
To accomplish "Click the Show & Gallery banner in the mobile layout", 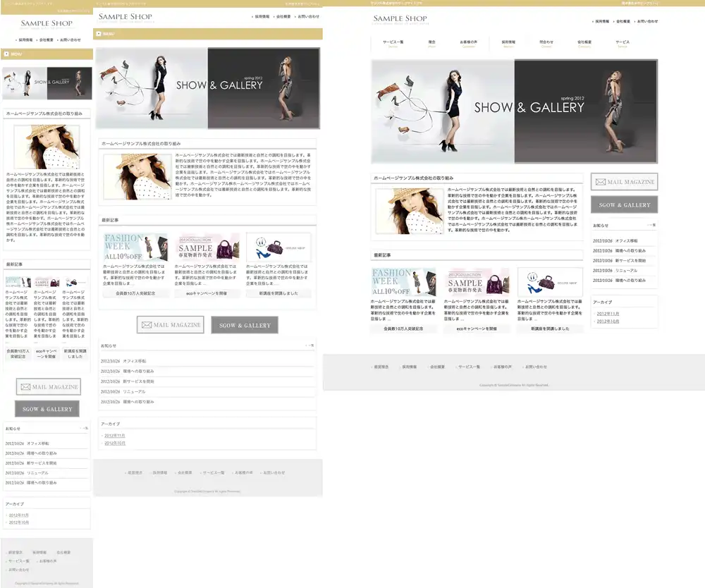I will tap(47, 83).
